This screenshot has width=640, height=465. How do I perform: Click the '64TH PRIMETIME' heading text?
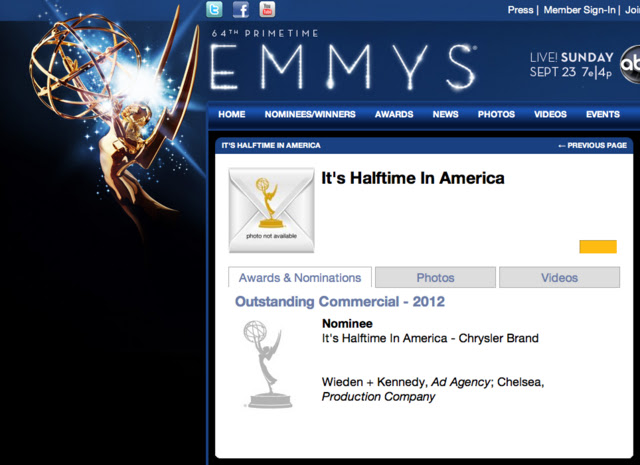point(264,33)
